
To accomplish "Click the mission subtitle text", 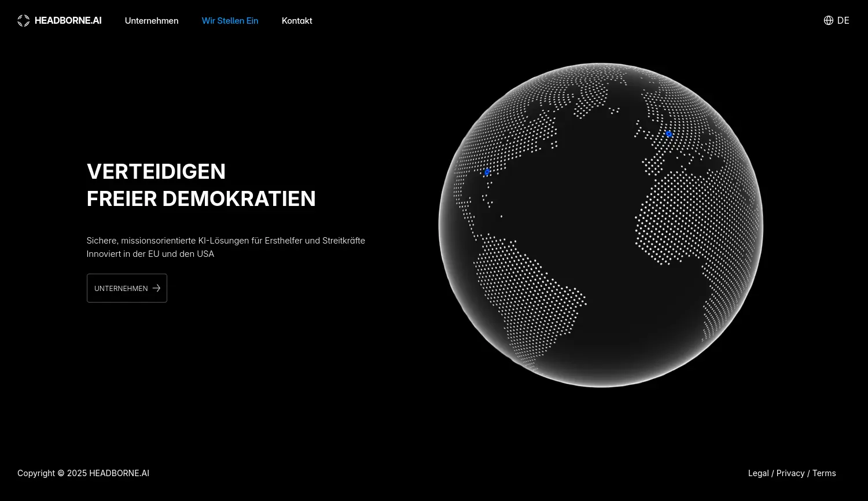I will point(226,247).
